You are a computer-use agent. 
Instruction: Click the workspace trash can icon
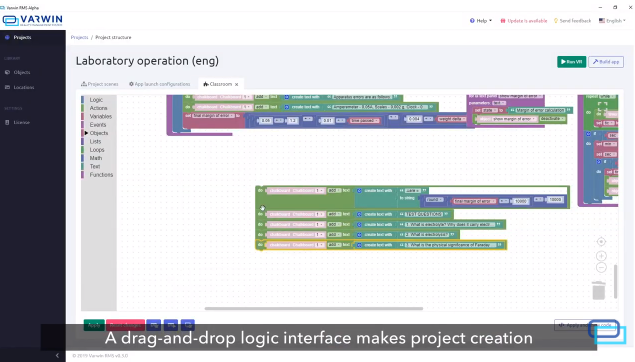(x=599, y=291)
